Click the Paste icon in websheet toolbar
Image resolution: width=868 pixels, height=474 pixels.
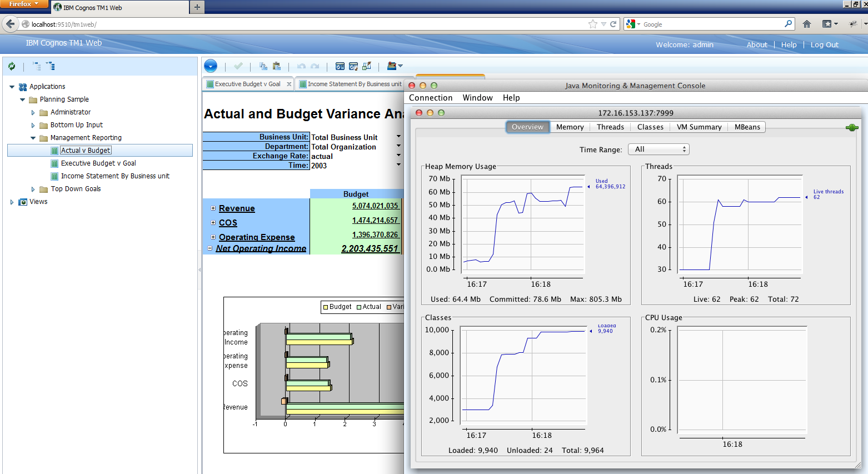click(x=277, y=66)
